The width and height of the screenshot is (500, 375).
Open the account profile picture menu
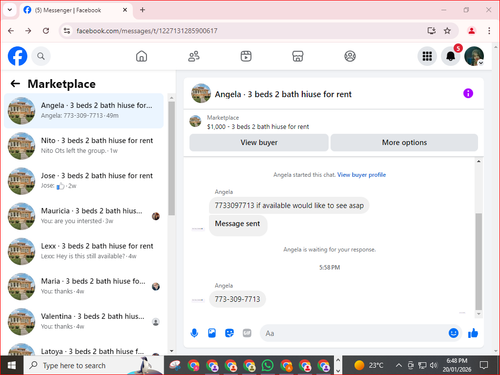[x=474, y=56]
